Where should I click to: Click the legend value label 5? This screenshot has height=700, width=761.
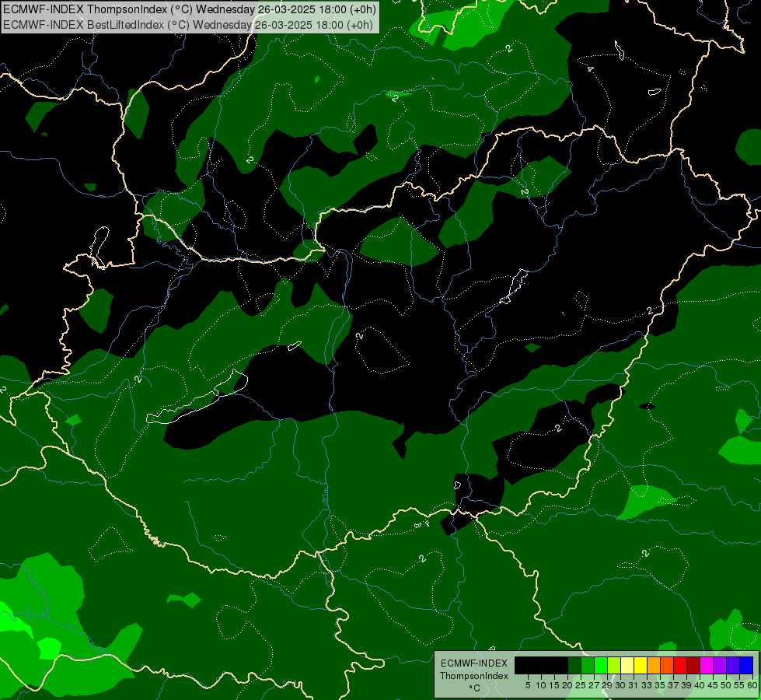(528, 685)
